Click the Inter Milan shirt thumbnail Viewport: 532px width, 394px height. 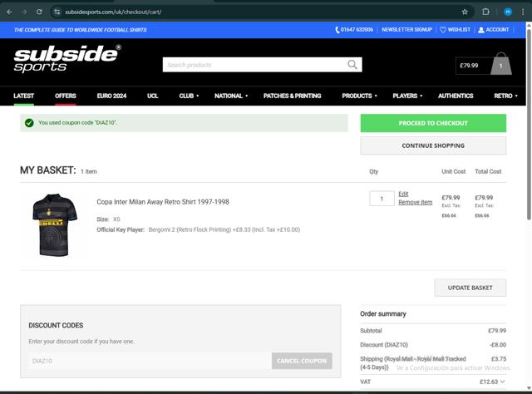point(55,225)
